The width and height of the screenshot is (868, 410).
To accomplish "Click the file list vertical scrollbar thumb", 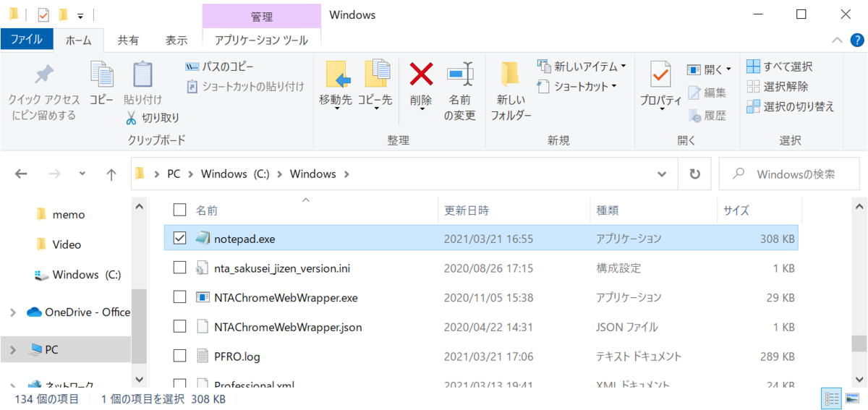I will tap(859, 343).
